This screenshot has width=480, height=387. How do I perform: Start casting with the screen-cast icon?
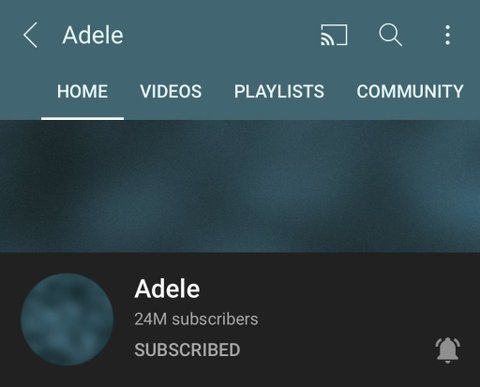coord(334,35)
